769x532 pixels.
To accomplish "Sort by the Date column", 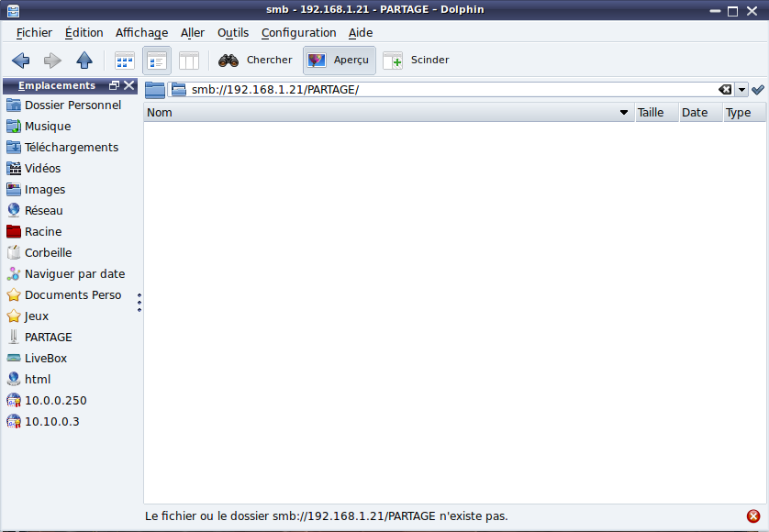I will click(x=701, y=112).
